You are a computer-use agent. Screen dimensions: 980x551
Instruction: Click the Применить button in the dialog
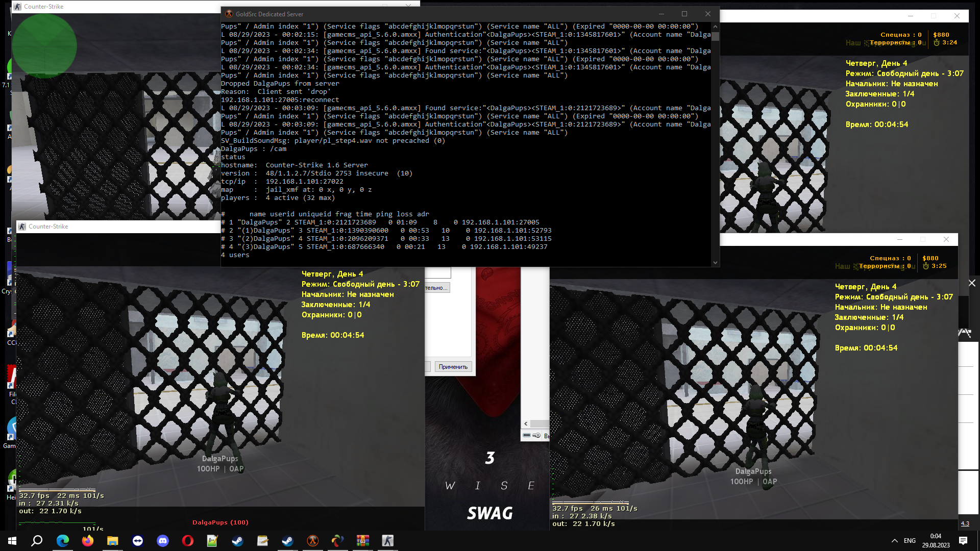click(453, 367)
